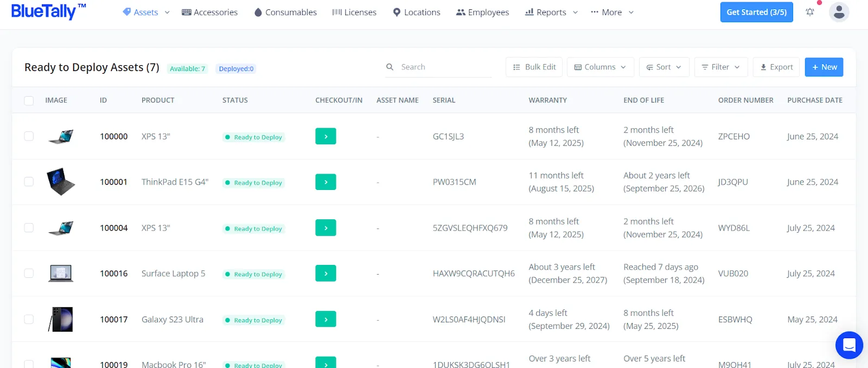Check out asset 100019 green arrow

(325, 363)
